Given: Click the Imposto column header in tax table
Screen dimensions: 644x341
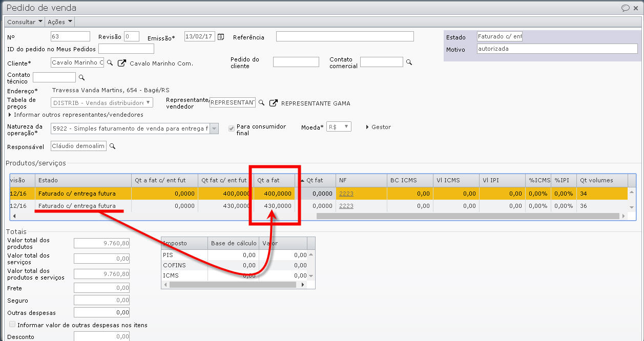Looking at the screenshot, I should (184, 243).
